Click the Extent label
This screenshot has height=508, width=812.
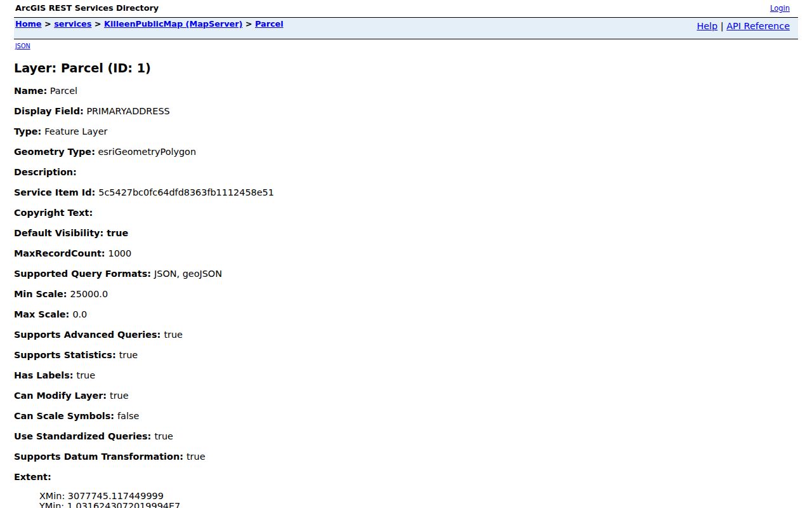pos(32,477)
